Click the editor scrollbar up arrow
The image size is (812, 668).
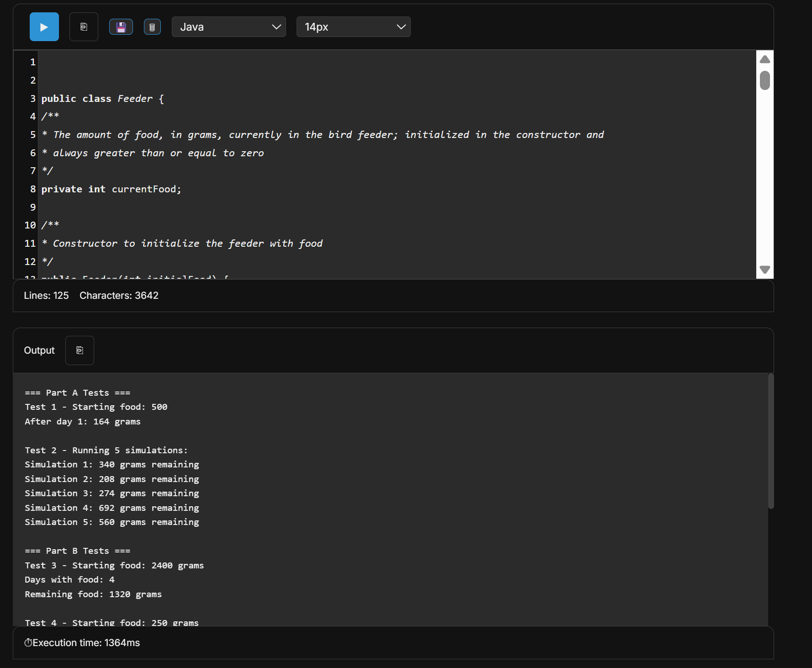click(764, 59)
